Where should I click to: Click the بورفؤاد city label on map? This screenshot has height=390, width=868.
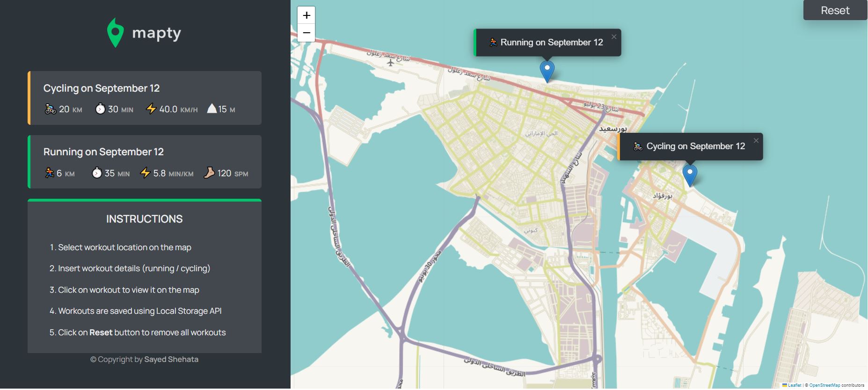pos(663,196)
